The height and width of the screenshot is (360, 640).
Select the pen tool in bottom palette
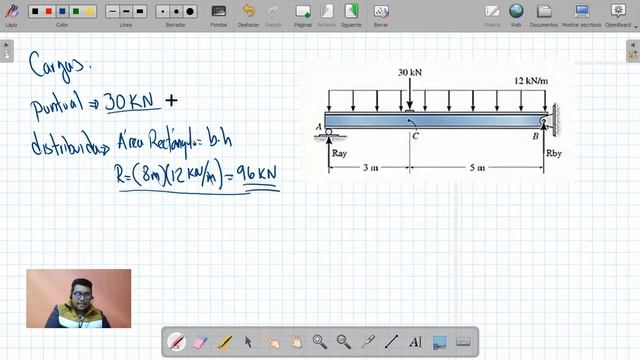point(176,342)
